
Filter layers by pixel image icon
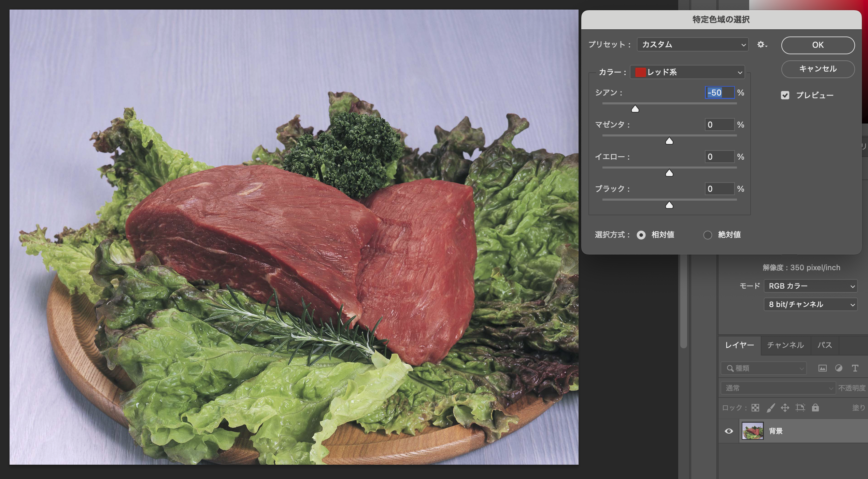click(823, 368)
